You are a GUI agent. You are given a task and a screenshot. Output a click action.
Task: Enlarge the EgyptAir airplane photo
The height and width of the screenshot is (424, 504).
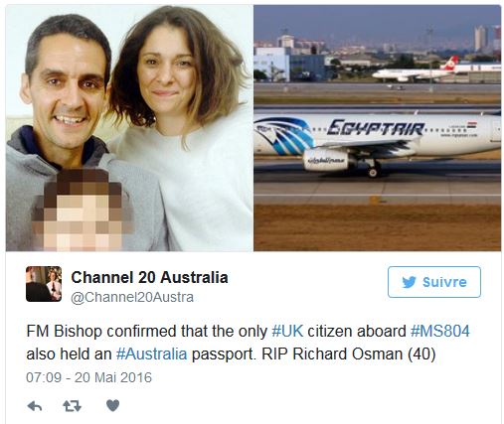coord(378,128)
